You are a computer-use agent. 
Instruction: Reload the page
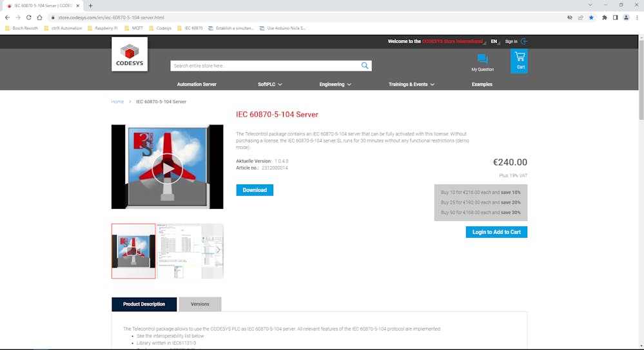coord(29,17)
